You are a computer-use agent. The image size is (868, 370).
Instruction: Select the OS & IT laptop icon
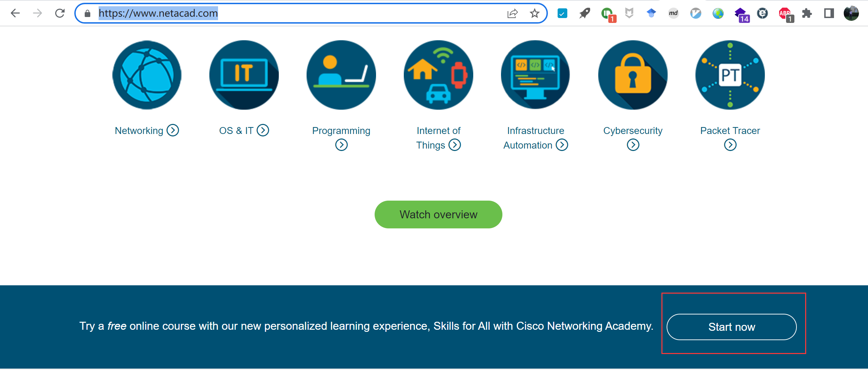point(244,75)
